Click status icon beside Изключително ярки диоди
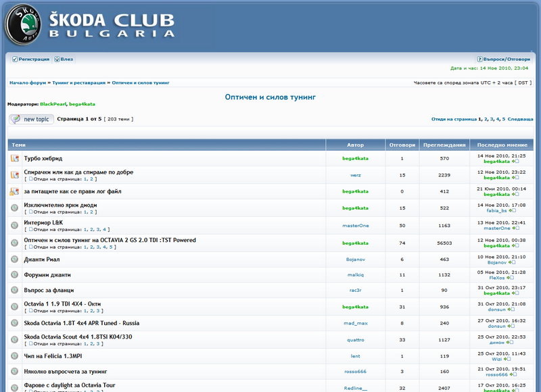The image size is (541, 392). (14, 208)
